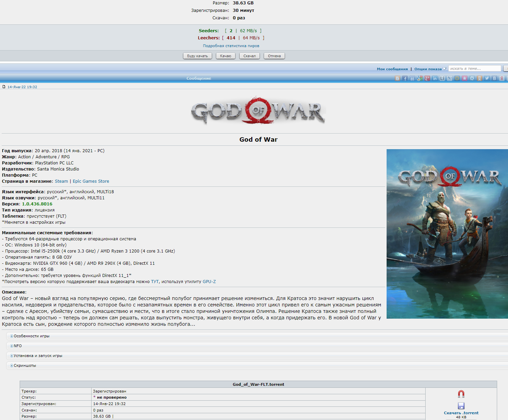This screenshot has height=420, width=508.
Task: Click the 'Описание' heading
Action: [14, 292]
